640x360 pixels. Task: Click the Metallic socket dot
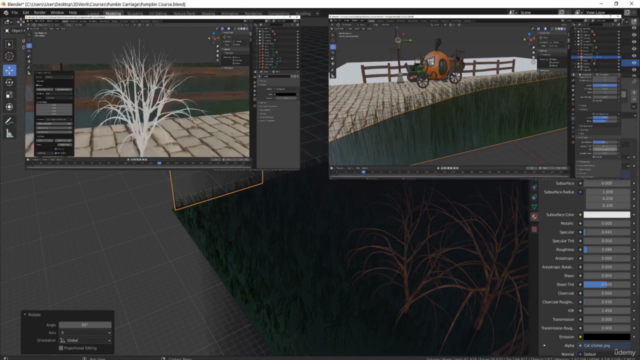tap(580, 223)
